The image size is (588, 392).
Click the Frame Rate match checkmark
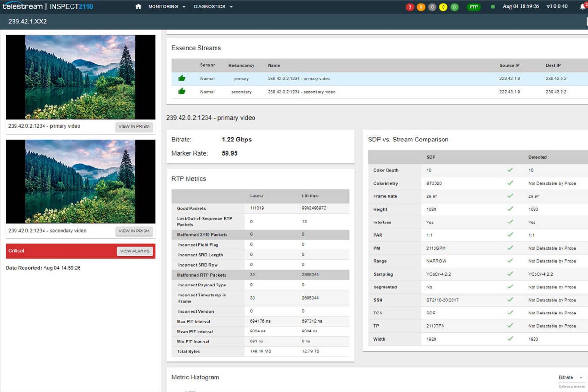click(510, 196)
